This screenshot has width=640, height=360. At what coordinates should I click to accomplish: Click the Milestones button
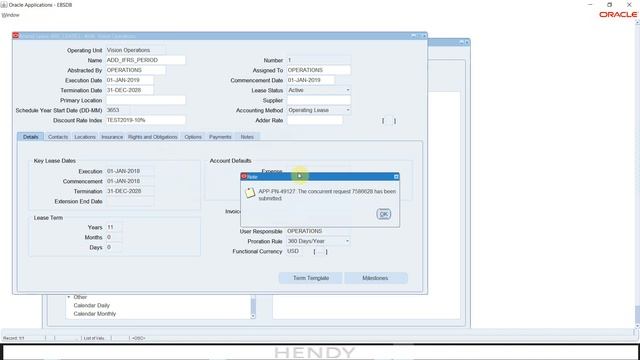point(376,278)
